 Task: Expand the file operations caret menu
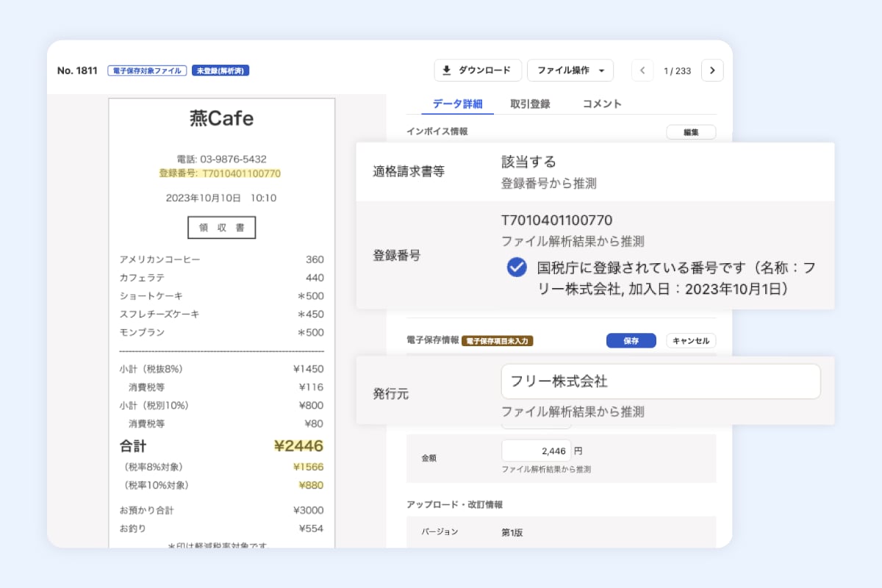click(x=601, y=70)
